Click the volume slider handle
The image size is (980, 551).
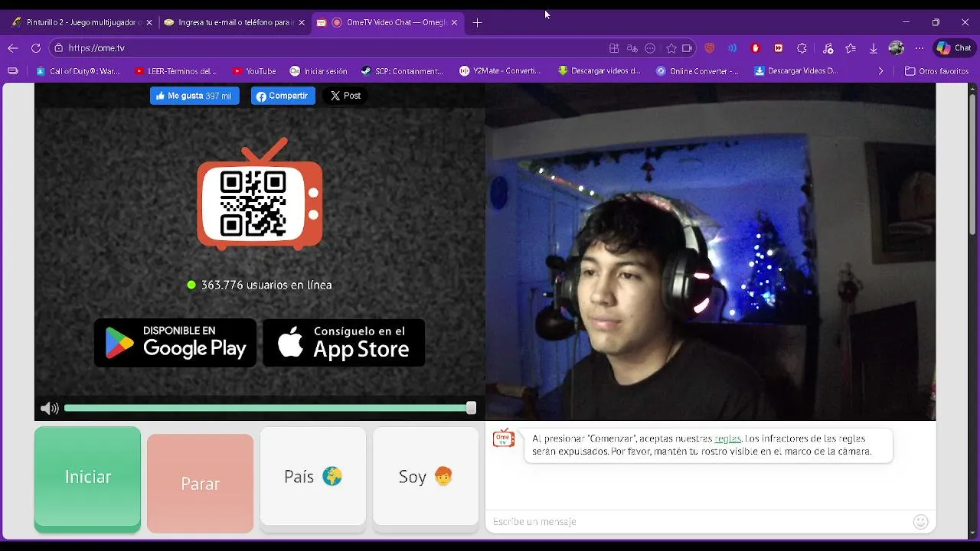coord(471,408)
